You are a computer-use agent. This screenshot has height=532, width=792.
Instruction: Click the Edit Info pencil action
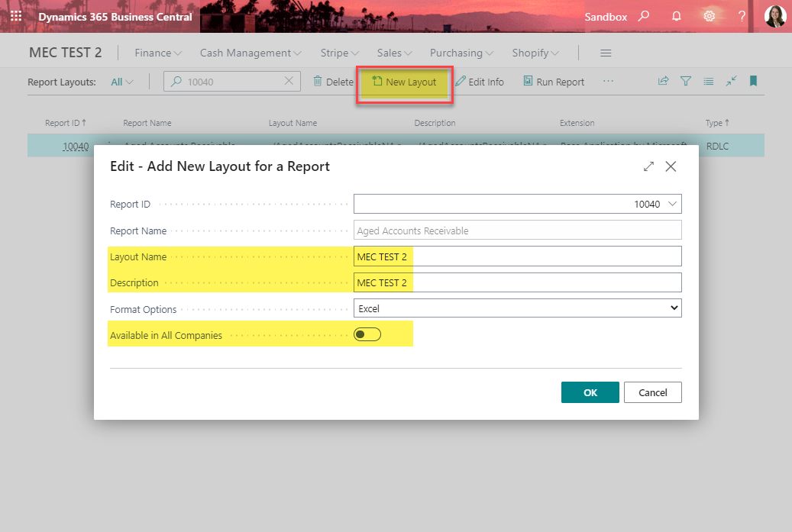click(x=480, y=82)
